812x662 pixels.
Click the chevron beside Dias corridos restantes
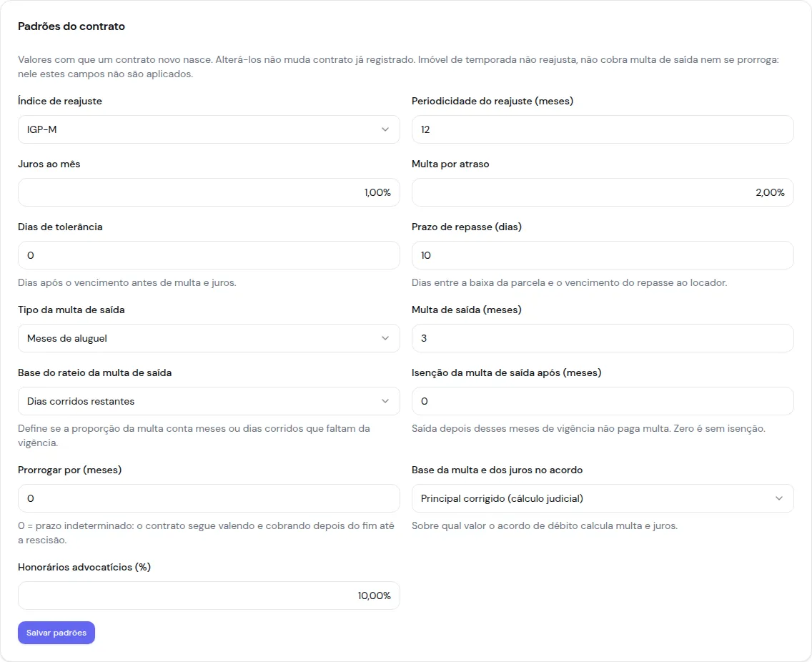tap(385, 401)
